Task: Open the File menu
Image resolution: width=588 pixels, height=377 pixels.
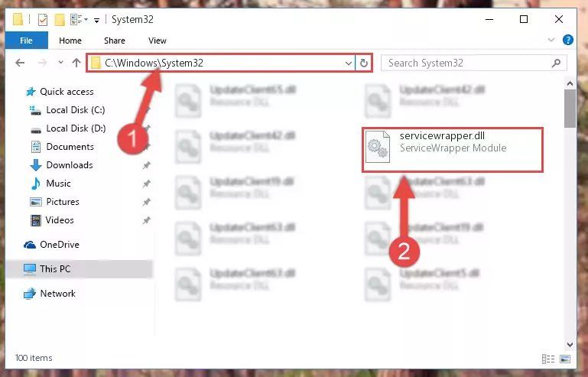Action: (x=26, y=41)
